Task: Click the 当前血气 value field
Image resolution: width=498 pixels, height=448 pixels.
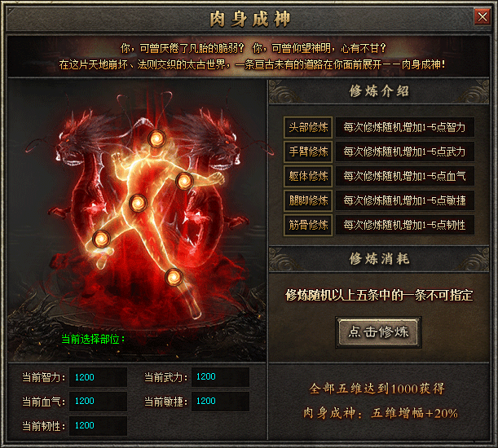Action: [98, 402]
